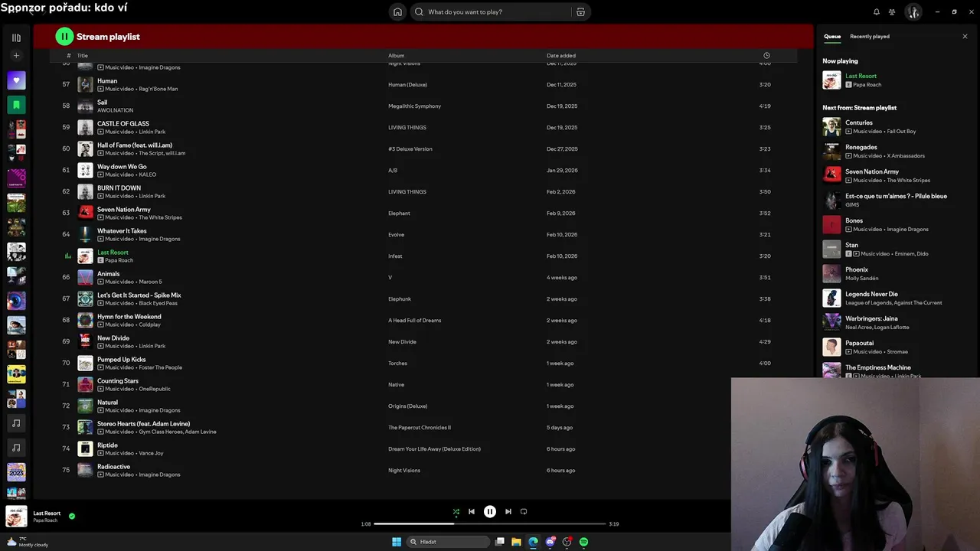The height and width of the screenshot is (551, 980).
Task: Sort by the Title column header
Action: (82, 55)
